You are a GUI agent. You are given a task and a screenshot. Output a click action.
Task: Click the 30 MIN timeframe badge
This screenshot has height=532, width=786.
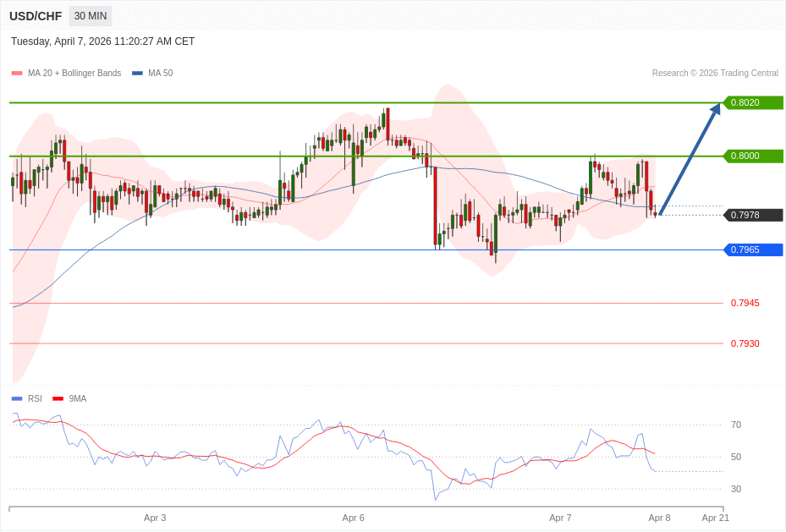[x=90, y=16]
